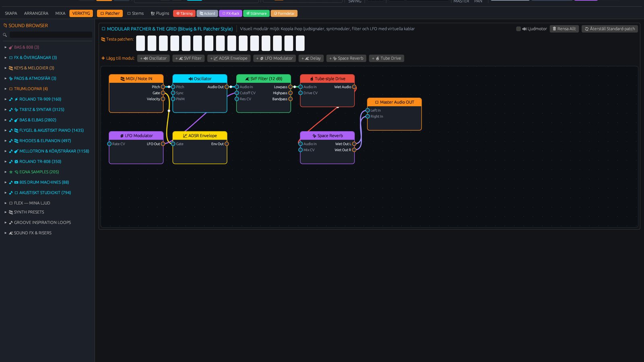Click the ADSR Envelope graph icon
Screen dimensions: 644x362
point(185,136)
